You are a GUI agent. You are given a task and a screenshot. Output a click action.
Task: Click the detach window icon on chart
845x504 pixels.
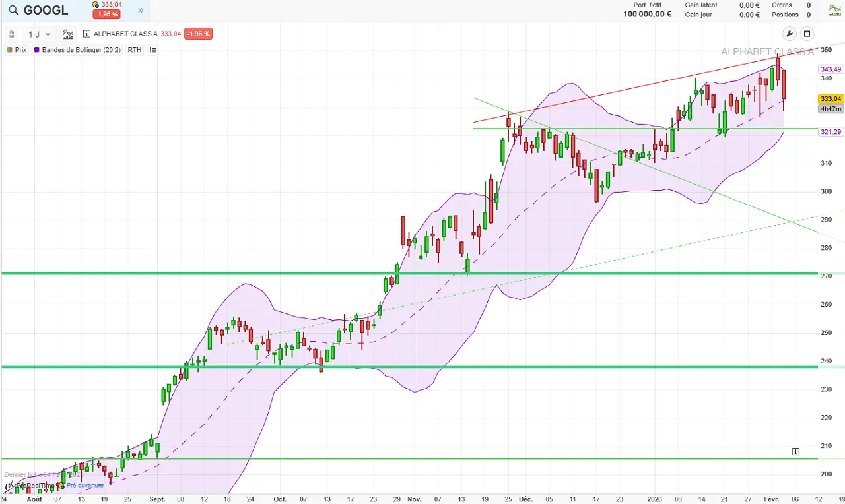(x=807, y=34)
